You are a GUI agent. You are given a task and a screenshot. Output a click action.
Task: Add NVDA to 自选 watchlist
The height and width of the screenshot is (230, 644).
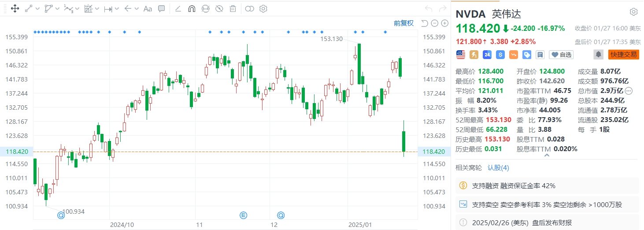coord(562,55)
